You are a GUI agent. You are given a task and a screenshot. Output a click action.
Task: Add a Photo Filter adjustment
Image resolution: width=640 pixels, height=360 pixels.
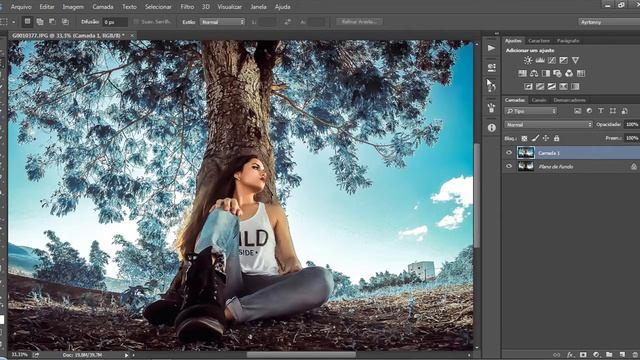point(557,73)
